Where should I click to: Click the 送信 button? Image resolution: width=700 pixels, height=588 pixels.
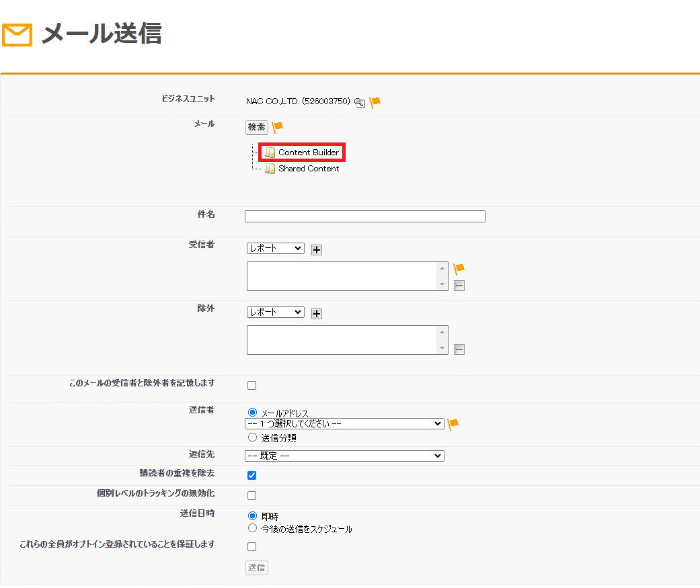click(x=257, y=568)
